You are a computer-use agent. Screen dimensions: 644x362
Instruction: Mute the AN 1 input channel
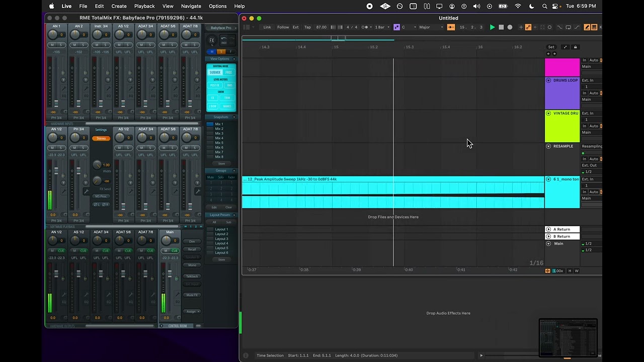52,45
